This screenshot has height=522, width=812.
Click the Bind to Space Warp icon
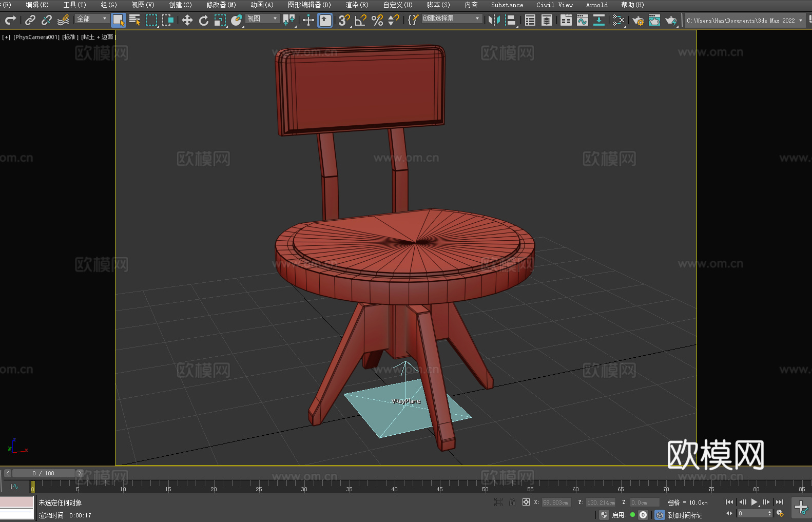[63, 20]
